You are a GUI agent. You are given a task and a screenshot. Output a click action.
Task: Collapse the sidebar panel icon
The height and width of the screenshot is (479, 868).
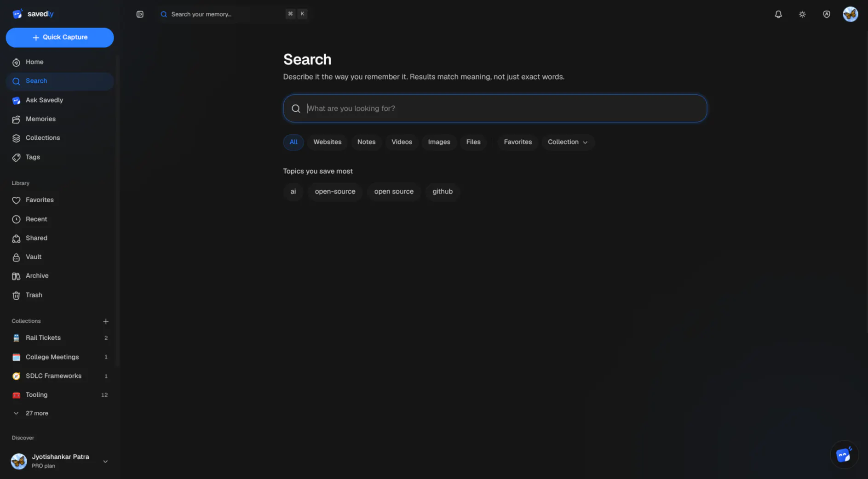(x=140, y=14)
